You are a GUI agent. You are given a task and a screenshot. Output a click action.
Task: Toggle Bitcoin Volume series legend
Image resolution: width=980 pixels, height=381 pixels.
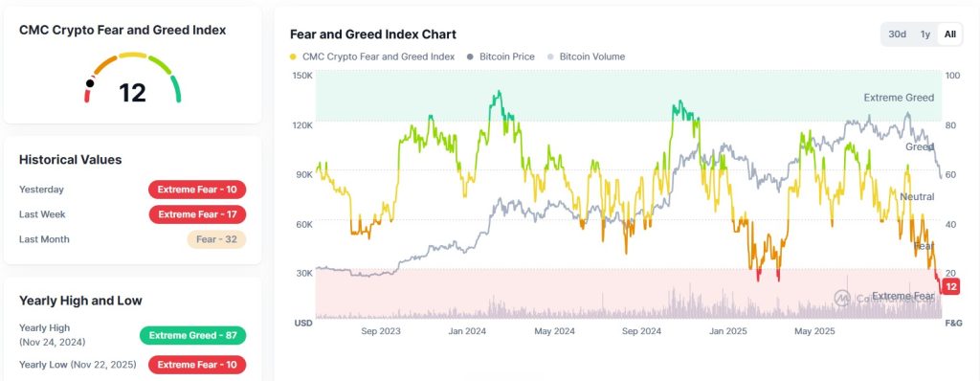coord(587,56)
